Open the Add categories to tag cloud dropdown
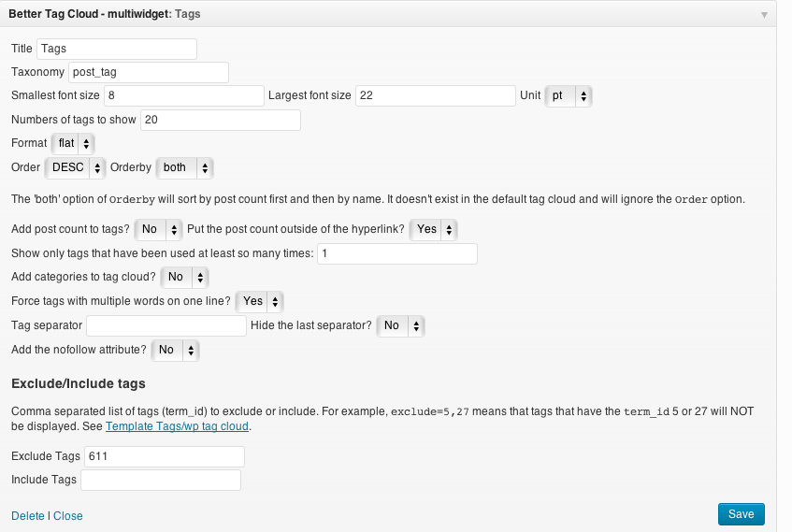 point(184,277)
